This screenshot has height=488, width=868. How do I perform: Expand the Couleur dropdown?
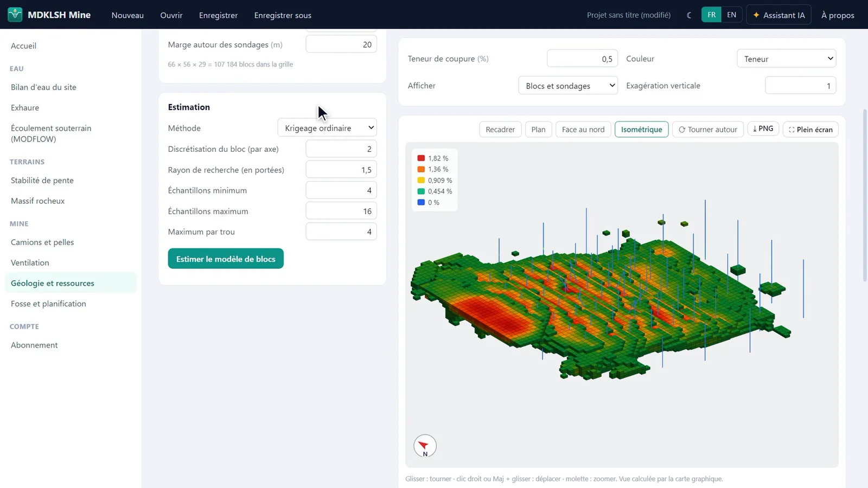786,59
